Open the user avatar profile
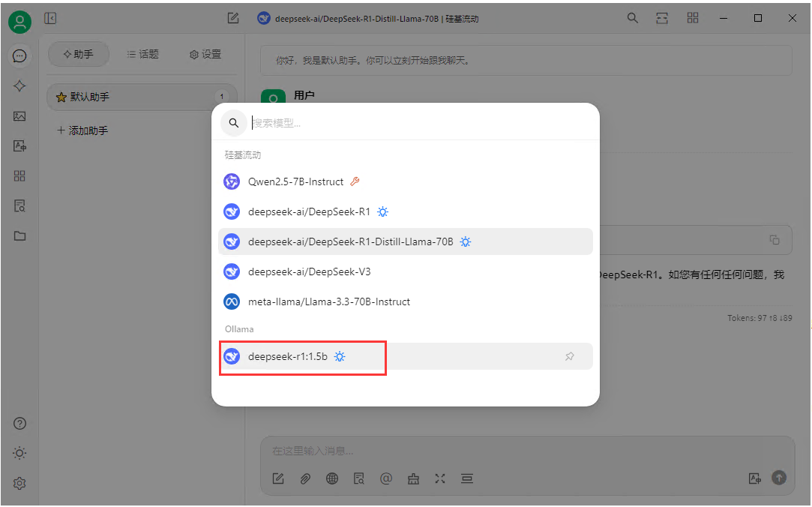812x507 pixels. coord(19,22)
